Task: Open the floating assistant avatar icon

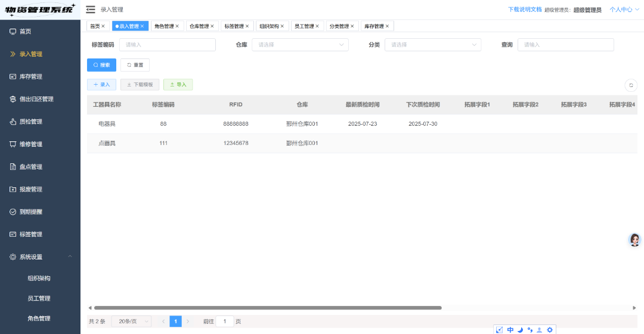Action: point(635,240)
